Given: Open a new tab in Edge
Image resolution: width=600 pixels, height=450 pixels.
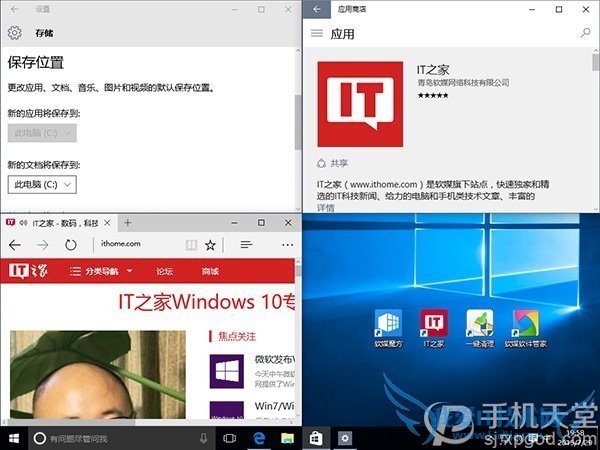Looking at the screenshot, I should (x=128, y=223).
